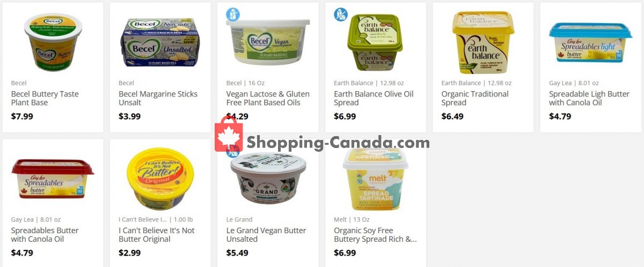Select Vegan Lactose & Gluten Free Plant Based Oils
The height and width of the screenshot is (267, 644).
tap(268, 98)
